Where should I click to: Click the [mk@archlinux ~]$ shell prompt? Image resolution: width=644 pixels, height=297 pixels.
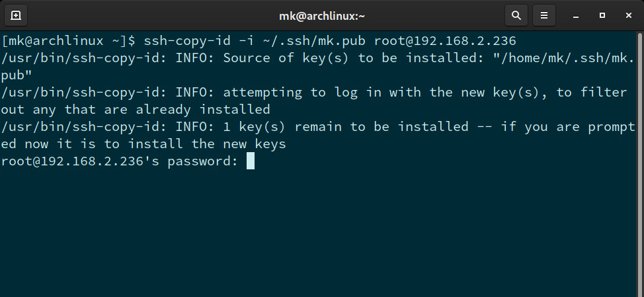pos(68,40)
